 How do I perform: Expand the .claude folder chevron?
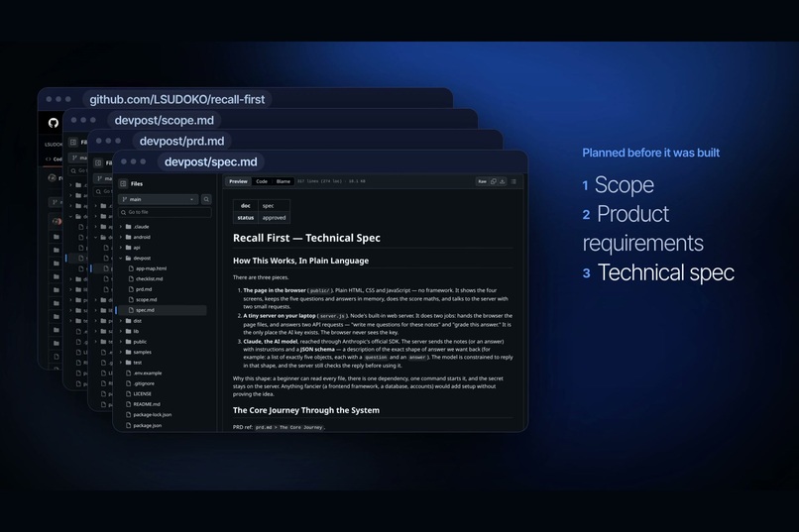[x=121, y=227]
